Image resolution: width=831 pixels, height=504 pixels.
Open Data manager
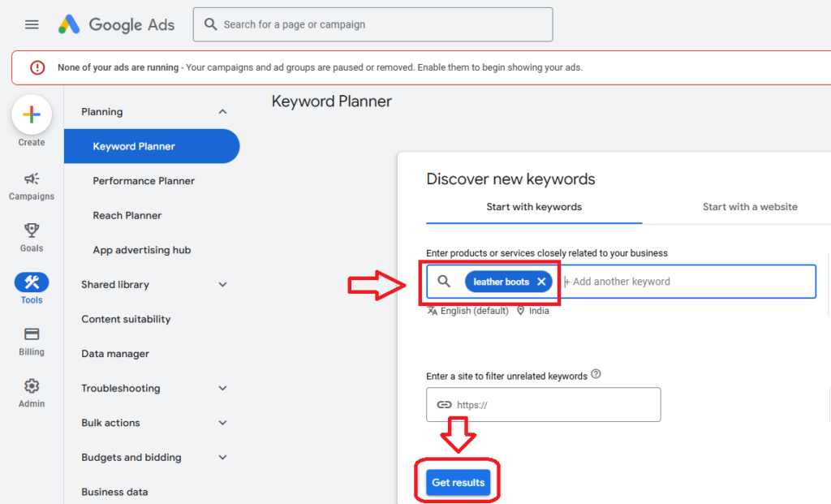(x=115, y=354)
